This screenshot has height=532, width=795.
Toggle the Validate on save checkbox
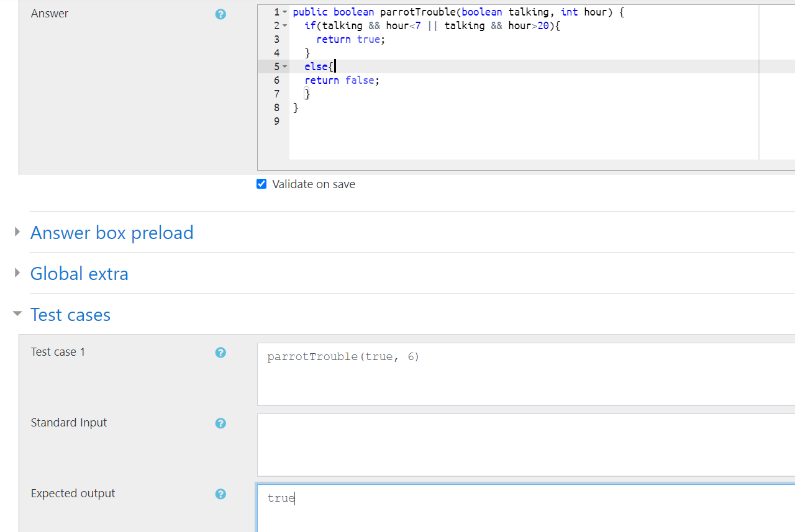pos(261,184)
